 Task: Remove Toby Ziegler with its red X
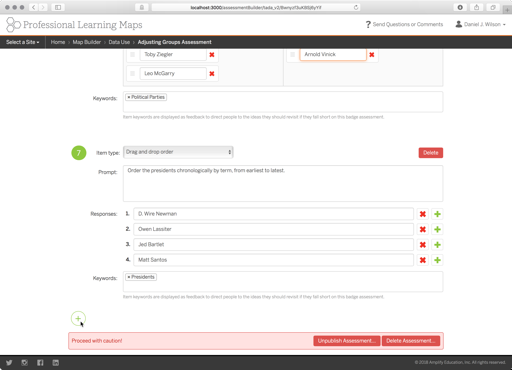click(212, 55)
